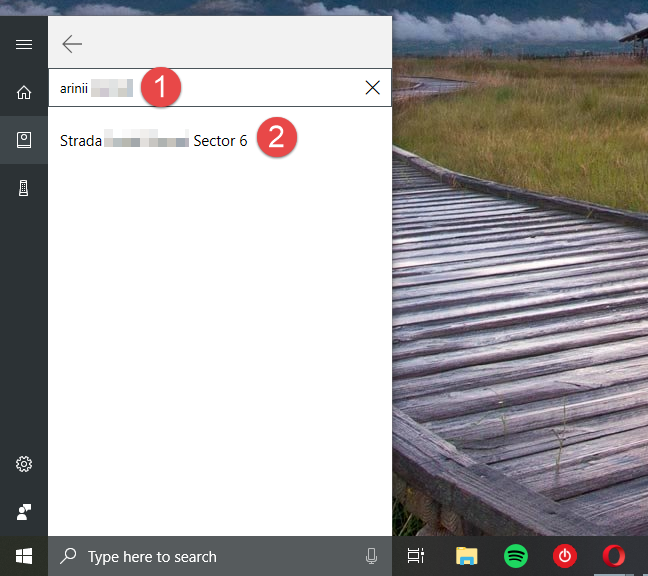Open Cortana Settings gear

pos(24,464)
